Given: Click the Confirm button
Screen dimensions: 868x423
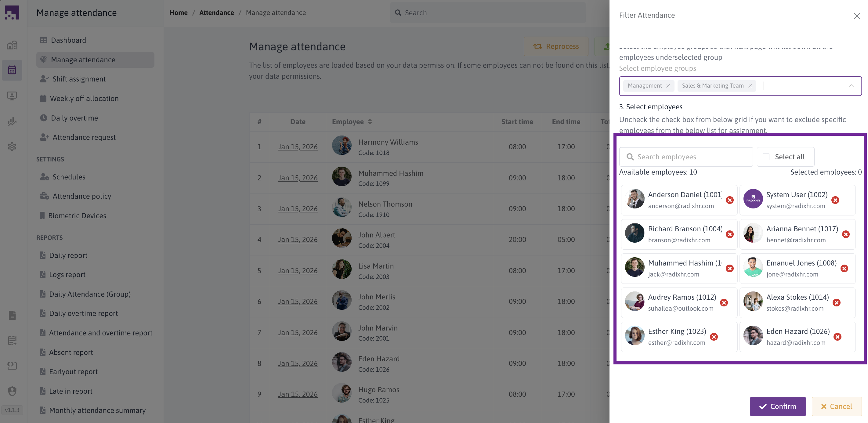Looking at the screenshot, I should (x=777, y=406).
